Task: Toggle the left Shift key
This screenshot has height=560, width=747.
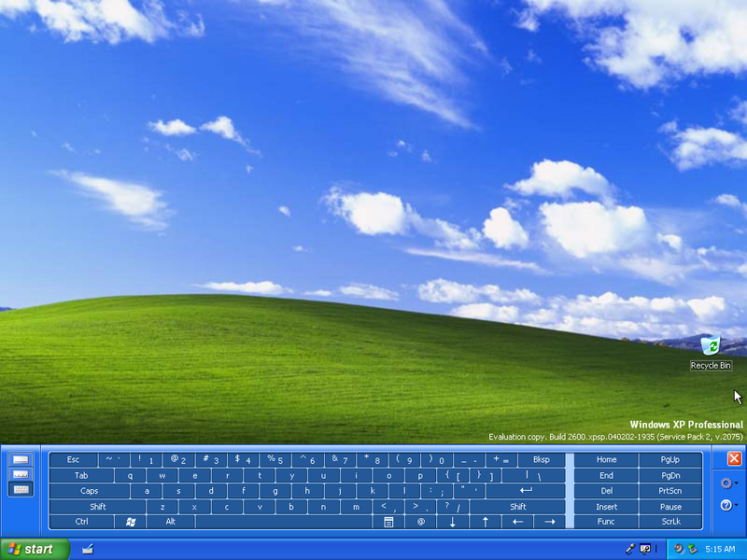Action: [x=97, y=507]
